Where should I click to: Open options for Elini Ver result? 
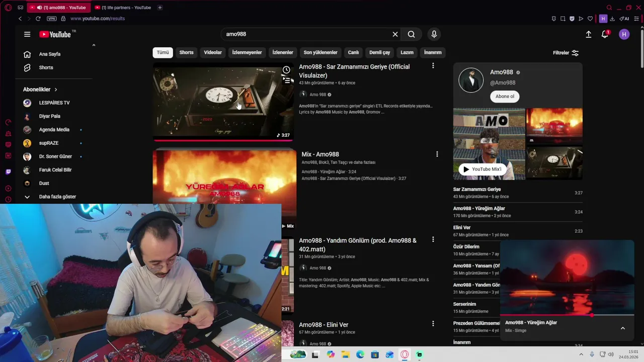tap(433, 324)
